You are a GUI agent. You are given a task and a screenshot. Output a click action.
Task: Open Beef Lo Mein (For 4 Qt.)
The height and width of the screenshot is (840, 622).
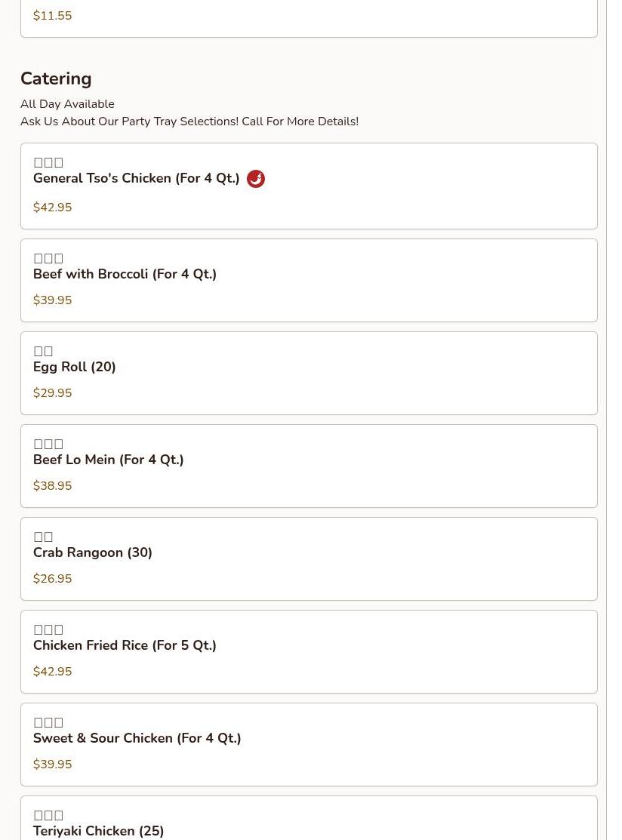pos(109,460)
